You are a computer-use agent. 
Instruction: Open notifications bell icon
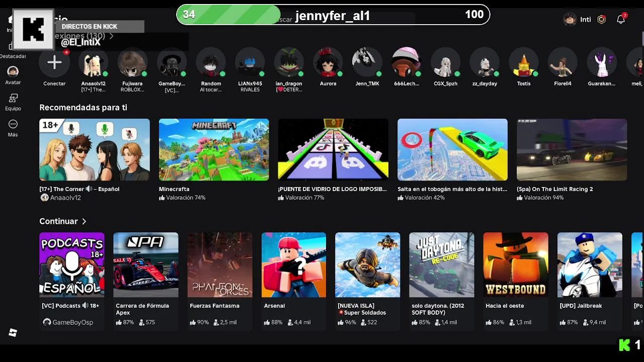tap(621, 19)
